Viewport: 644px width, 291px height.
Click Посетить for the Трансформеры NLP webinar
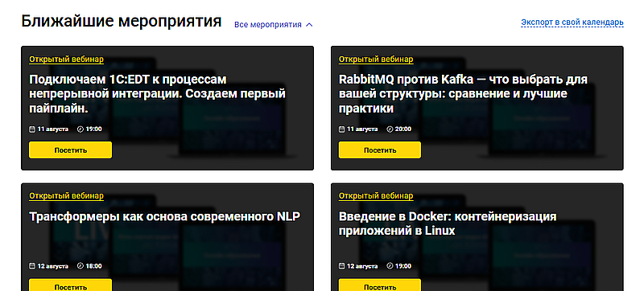(x=70, y=285)
